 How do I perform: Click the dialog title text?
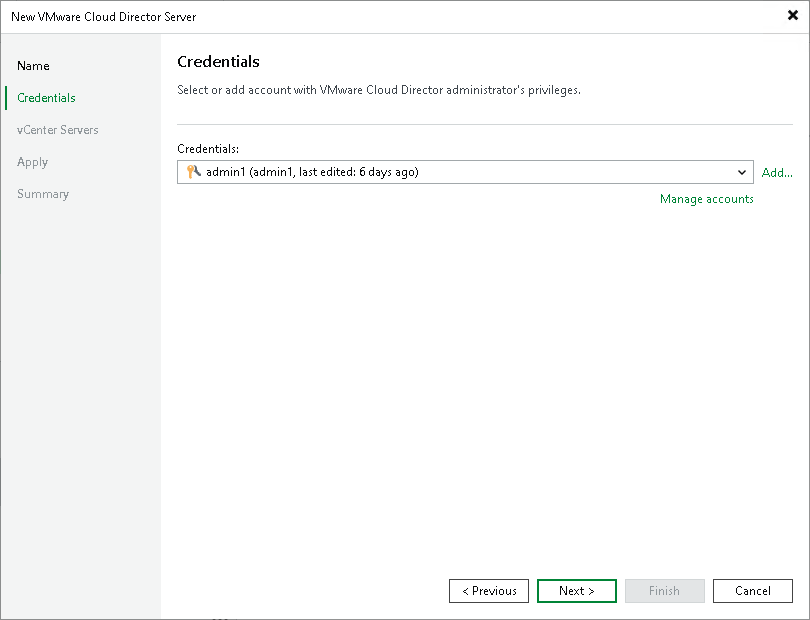(104, 17)
